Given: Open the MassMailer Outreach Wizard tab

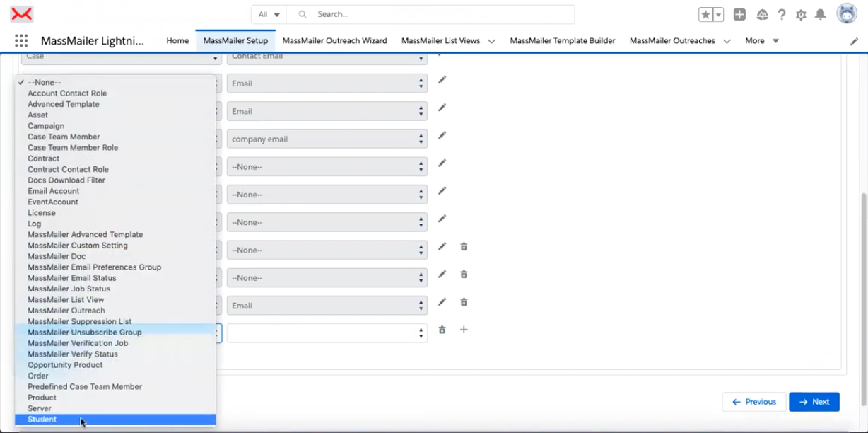Looking at the screenshot, I should coord(334,41).
